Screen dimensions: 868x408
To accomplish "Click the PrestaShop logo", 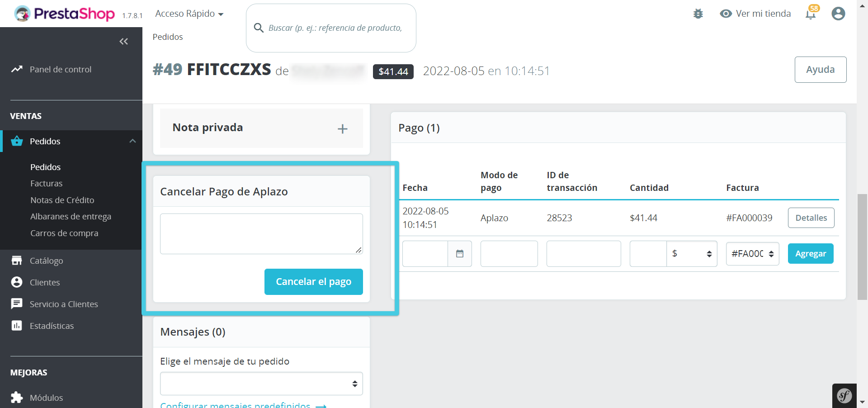I will coord(65,14).
